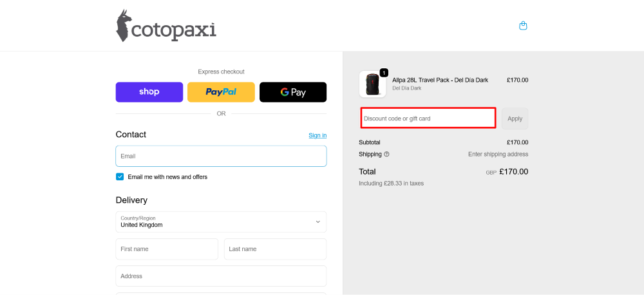Click the Express checkout heading

pyautogui.click(x=221, y=71)
